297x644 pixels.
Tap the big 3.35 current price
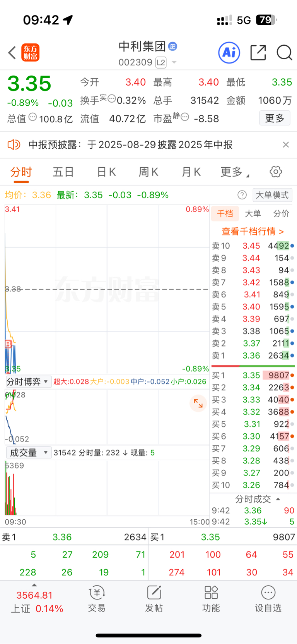pos(29,83)
